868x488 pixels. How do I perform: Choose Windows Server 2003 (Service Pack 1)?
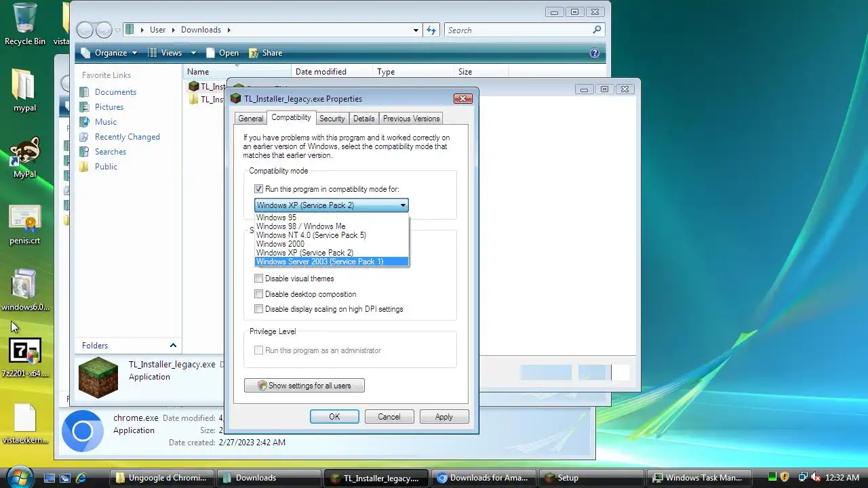pos(332,262)
